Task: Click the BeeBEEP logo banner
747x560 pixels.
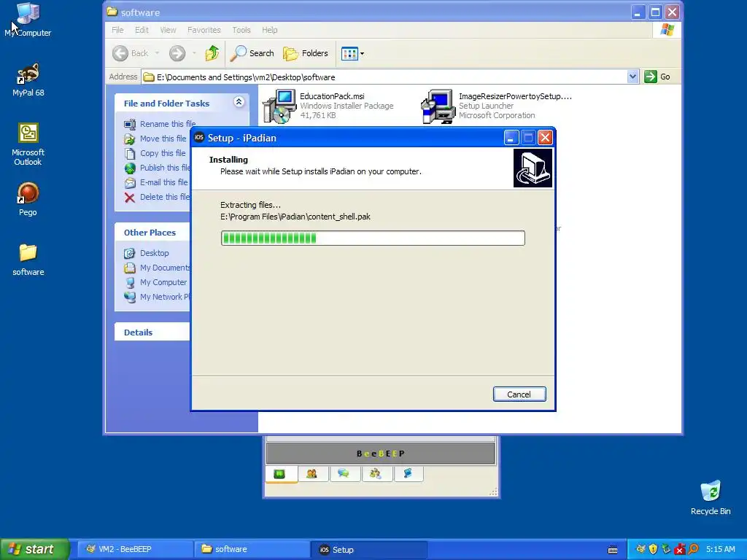Action: [x=380, y=454]
